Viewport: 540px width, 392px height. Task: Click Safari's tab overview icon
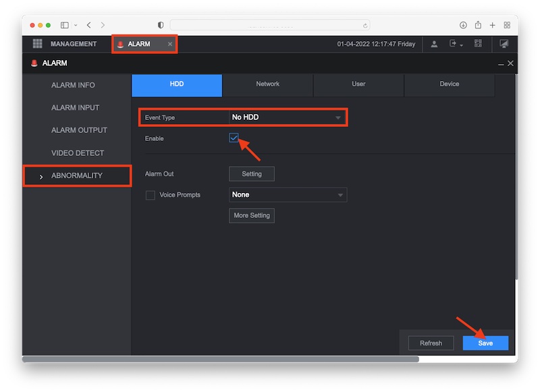(x=507, y=25)
